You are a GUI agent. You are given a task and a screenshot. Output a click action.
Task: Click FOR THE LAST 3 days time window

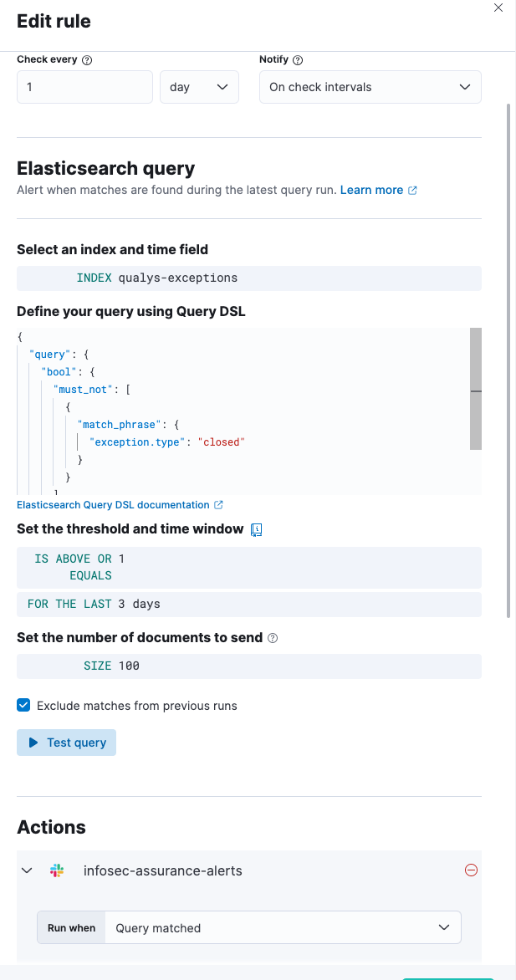(248, 603)
